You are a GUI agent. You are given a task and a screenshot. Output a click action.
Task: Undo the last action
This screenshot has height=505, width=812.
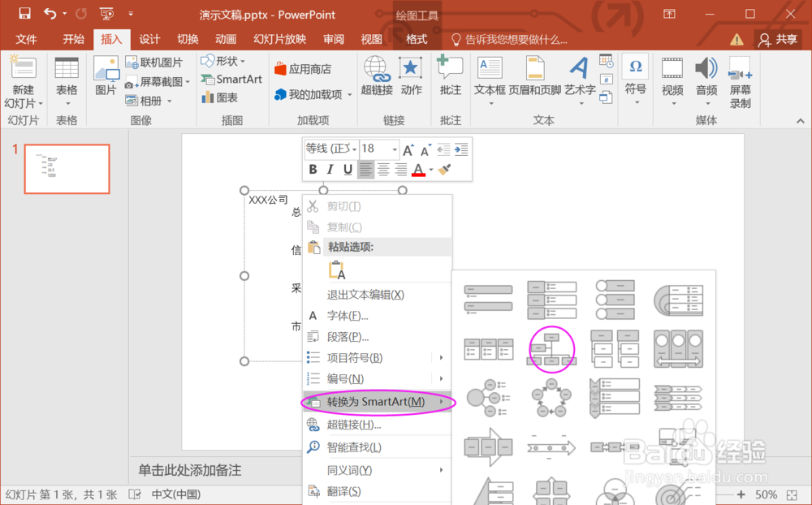(50, 14)
